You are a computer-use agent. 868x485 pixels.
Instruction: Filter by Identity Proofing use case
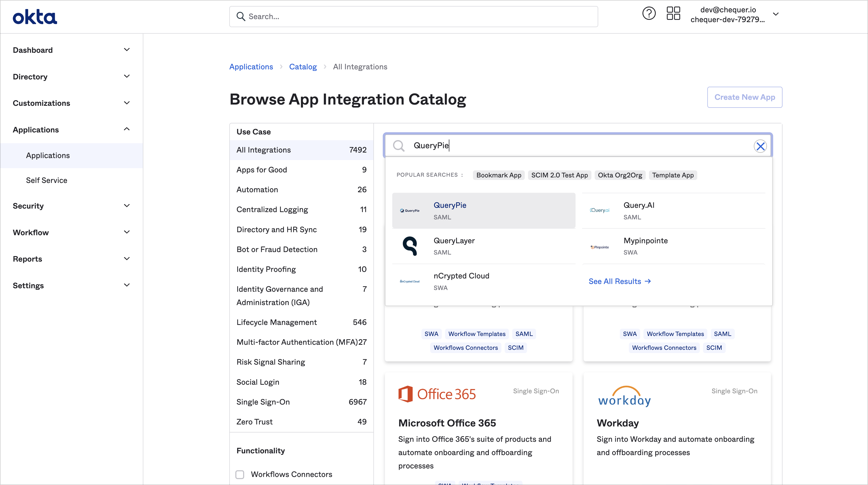pos(301,269)
